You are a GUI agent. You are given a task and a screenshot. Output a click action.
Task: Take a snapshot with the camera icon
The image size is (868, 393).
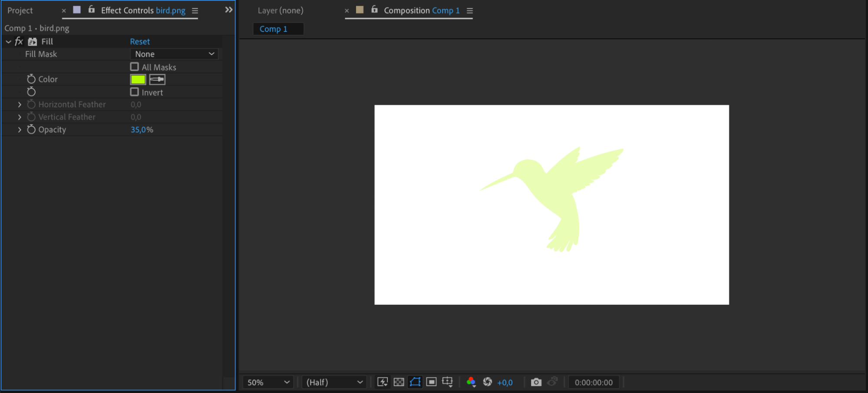[x=536, y=382]
